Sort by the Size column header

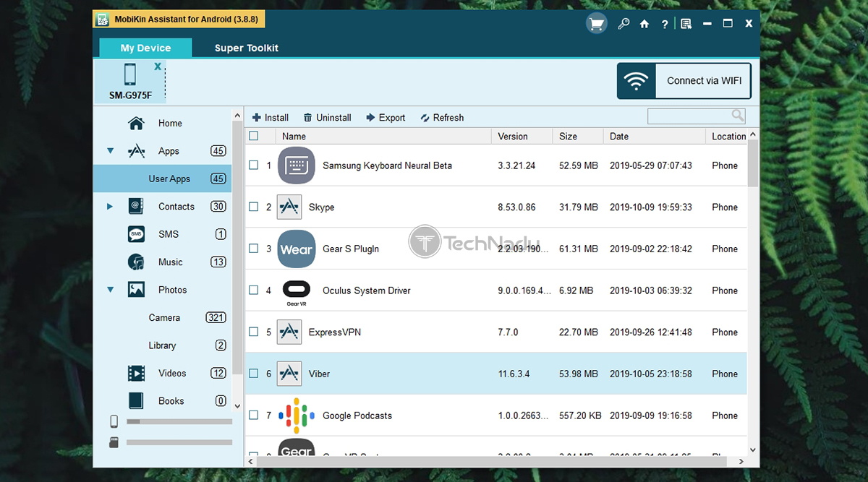pyautogui.click(x=578, y=136)
